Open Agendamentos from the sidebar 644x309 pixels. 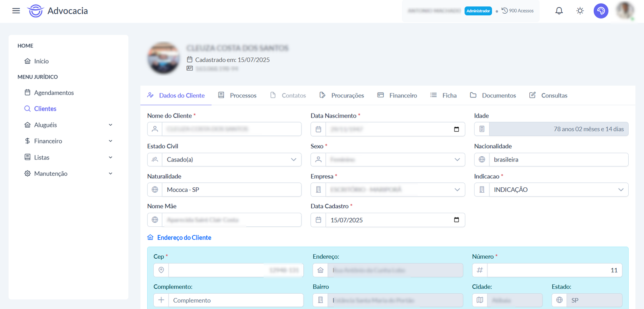[49, 93]
